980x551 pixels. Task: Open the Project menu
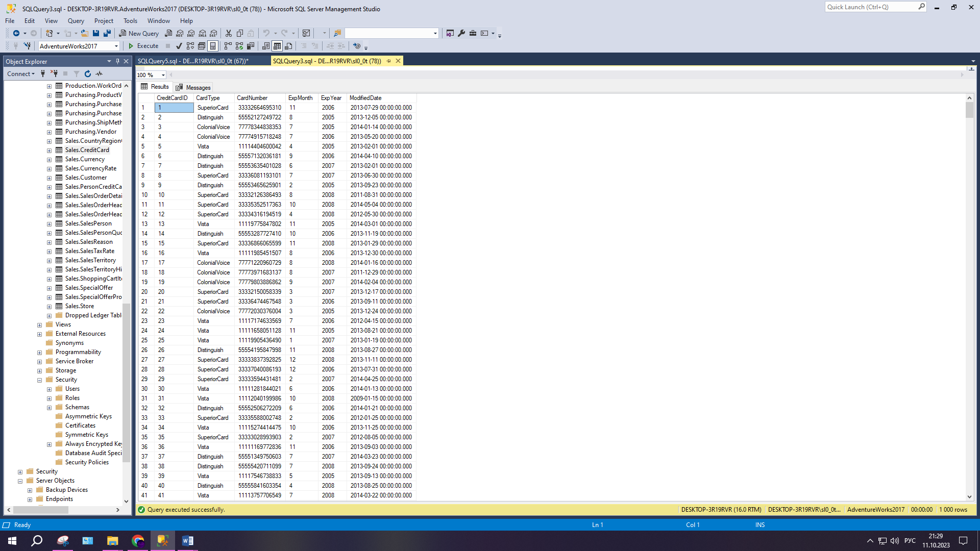[x=104, y=21]
